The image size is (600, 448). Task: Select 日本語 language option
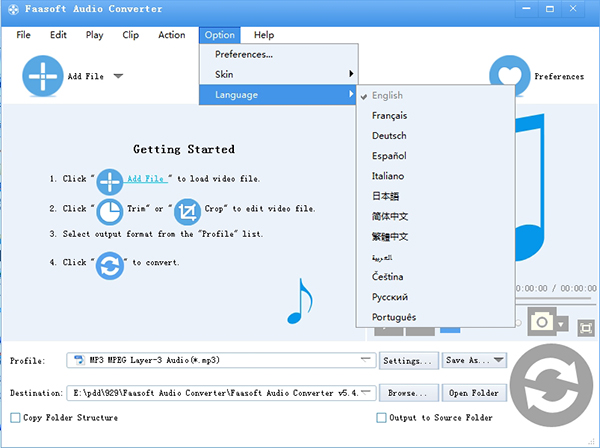[435, 196]
